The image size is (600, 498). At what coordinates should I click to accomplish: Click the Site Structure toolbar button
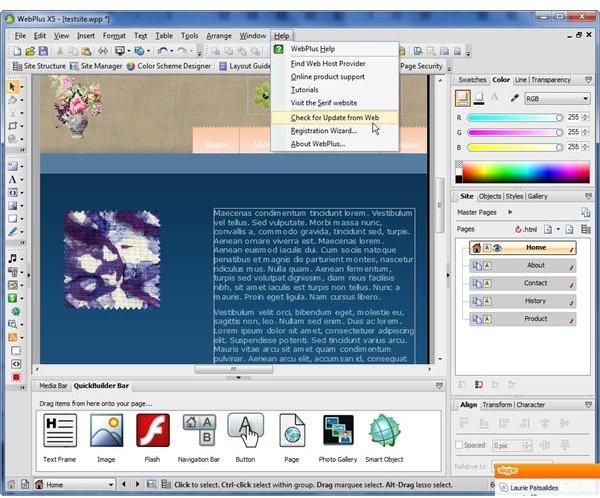coord(39,66)
